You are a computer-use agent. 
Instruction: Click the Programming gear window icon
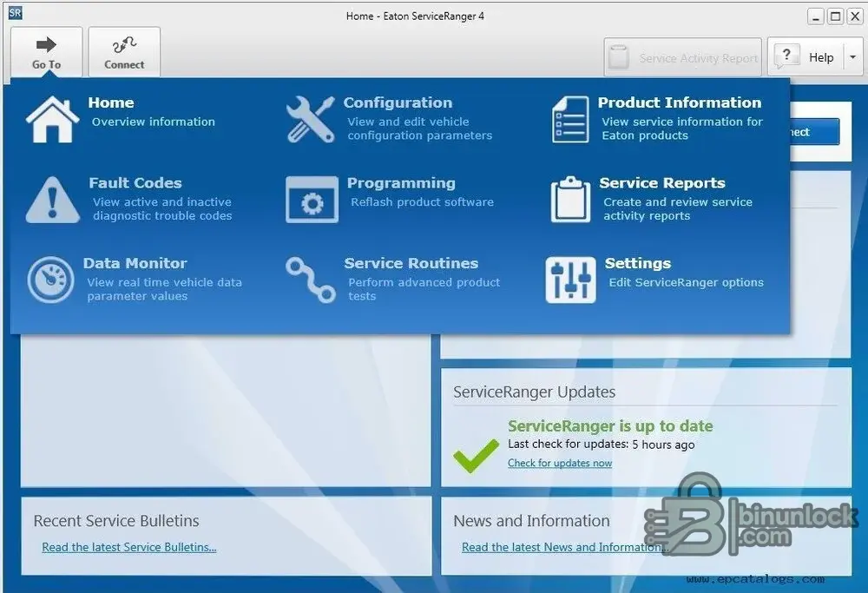[x=312, y=200]
